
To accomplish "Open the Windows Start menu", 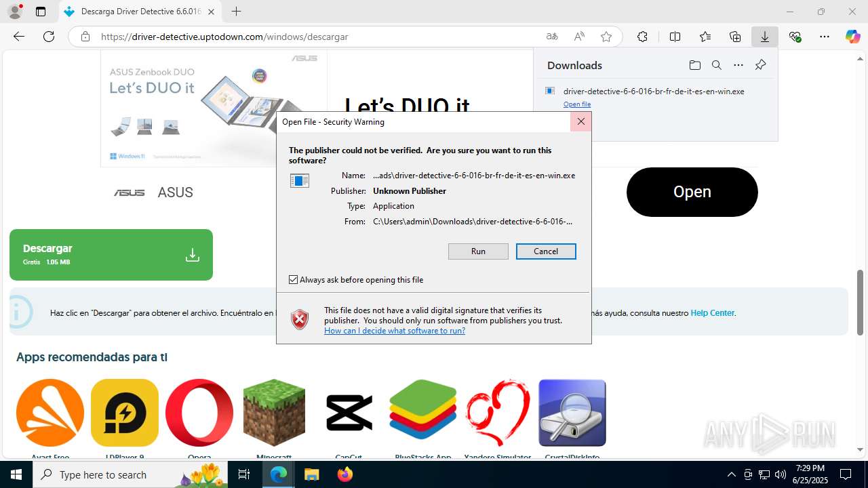I will [16, 474].
